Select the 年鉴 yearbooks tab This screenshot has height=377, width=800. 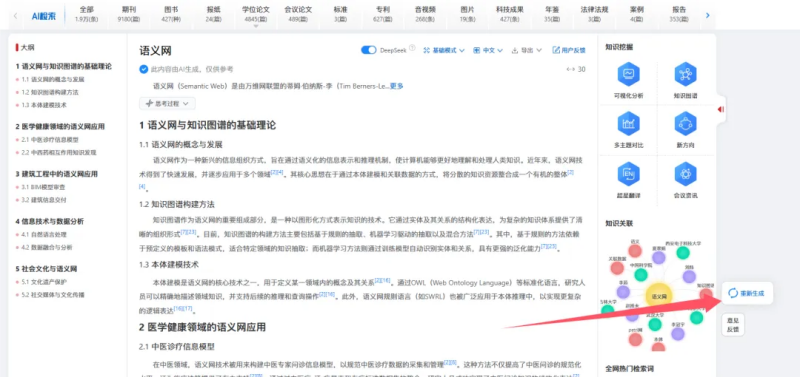[x=552, y=14]
